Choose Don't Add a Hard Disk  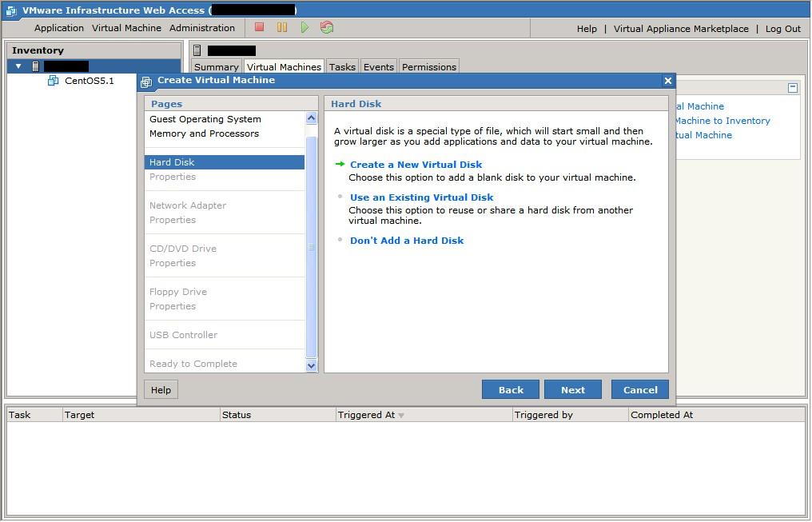pyautogui.click(x=407, y=241)
